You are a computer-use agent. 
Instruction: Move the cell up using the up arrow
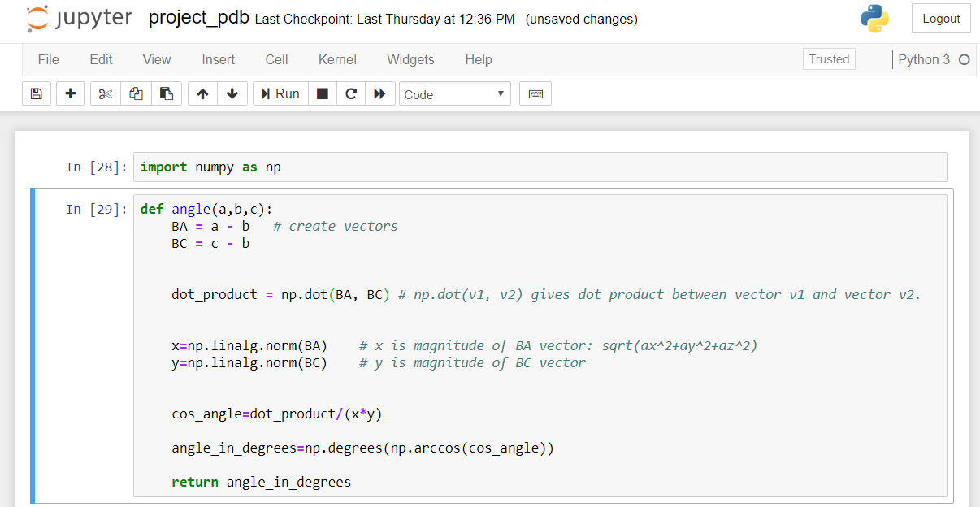point(202,93)
